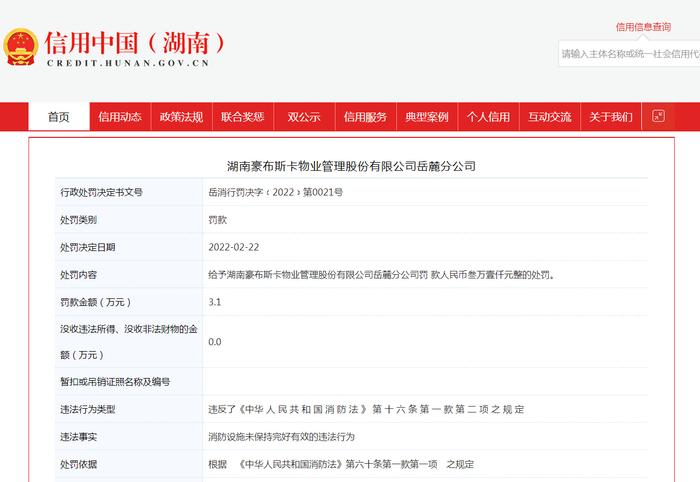
Task: Select violation text 第十六条第一款第二项
Action: coord(430,409)
